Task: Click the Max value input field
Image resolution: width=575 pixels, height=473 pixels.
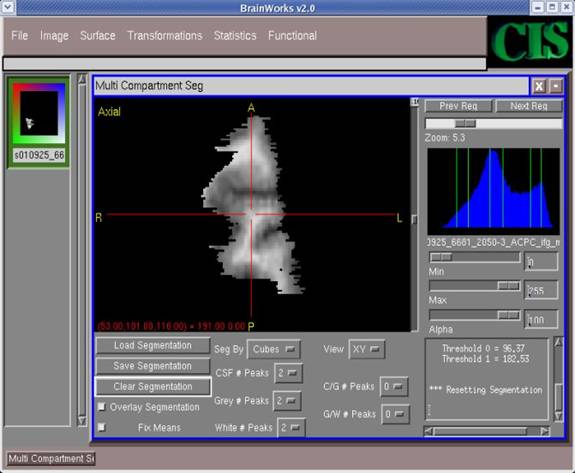Action: tap(541, 290)
